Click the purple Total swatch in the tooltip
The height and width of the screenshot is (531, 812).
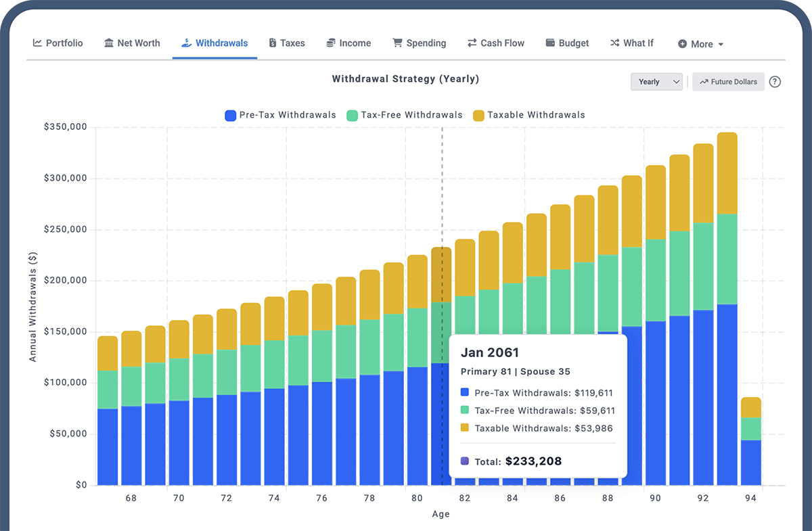coord(463,461)
